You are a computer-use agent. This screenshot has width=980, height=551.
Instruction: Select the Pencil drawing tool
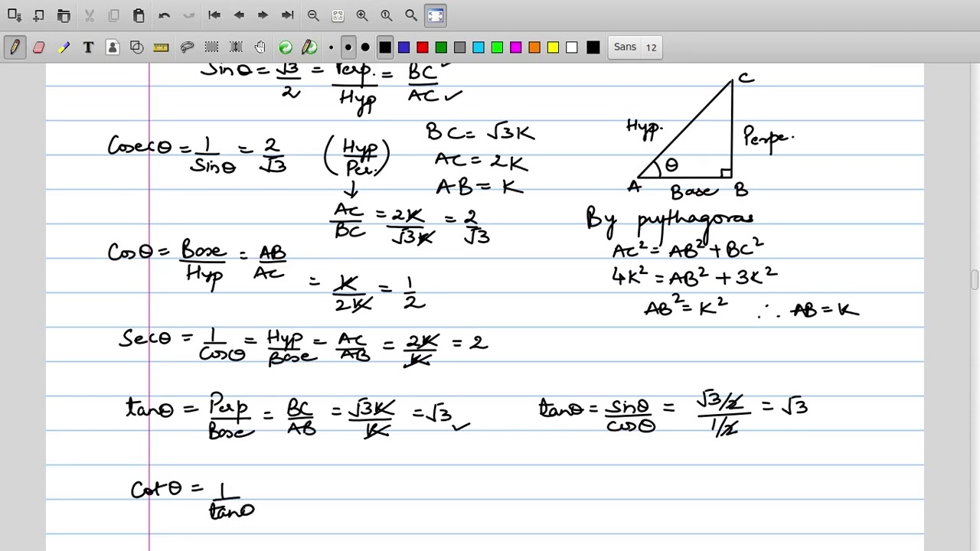coord(15,47)
